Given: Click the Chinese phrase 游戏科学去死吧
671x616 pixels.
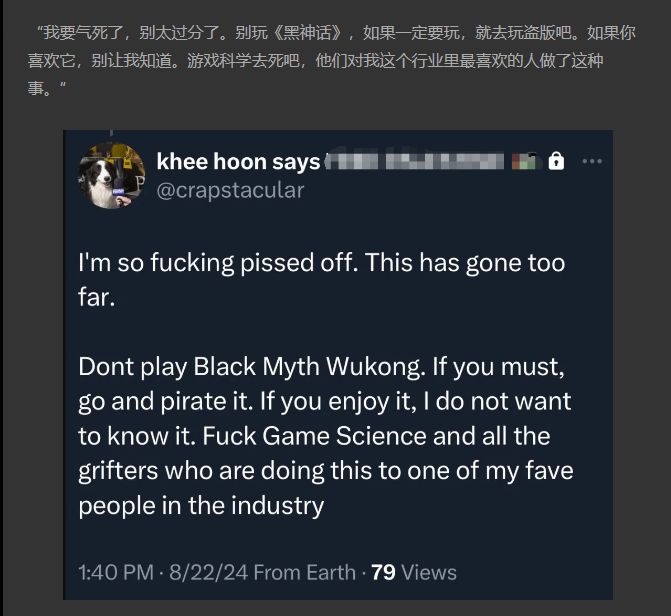Looking at the screenshot, I should click(243, 61).
